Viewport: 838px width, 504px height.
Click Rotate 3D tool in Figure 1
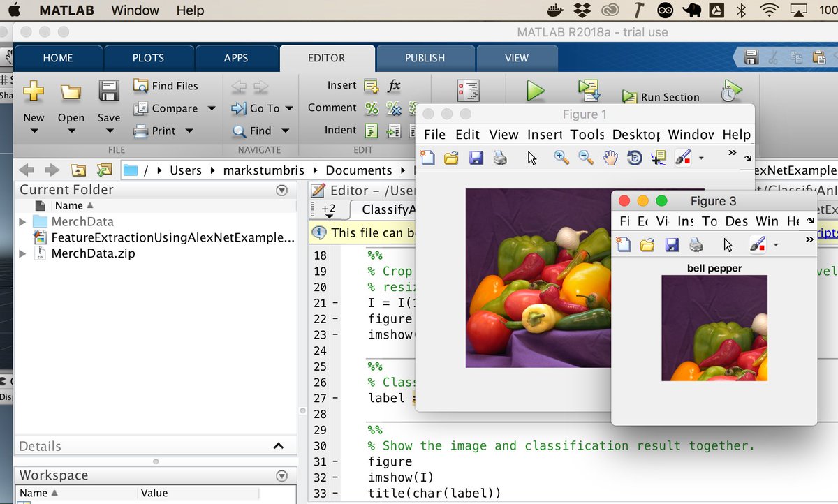pos(634,158)
